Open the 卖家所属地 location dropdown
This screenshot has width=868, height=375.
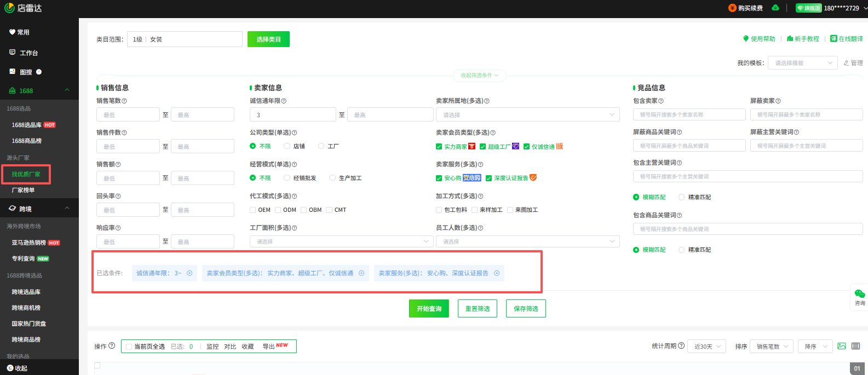(x=527, y=115)
